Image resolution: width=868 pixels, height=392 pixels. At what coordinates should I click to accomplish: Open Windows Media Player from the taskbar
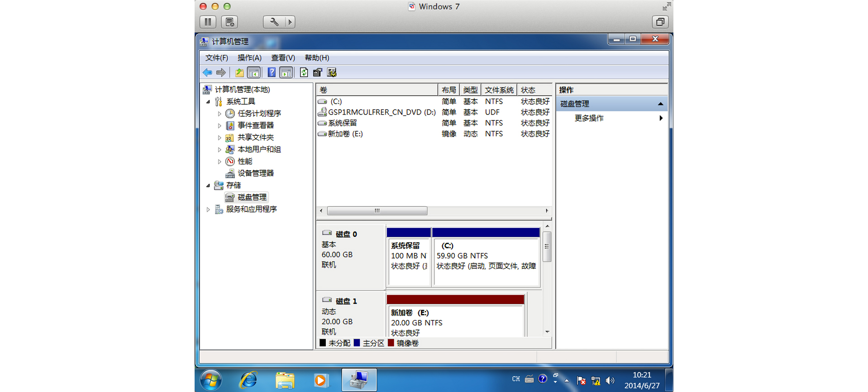coord(320,380)
